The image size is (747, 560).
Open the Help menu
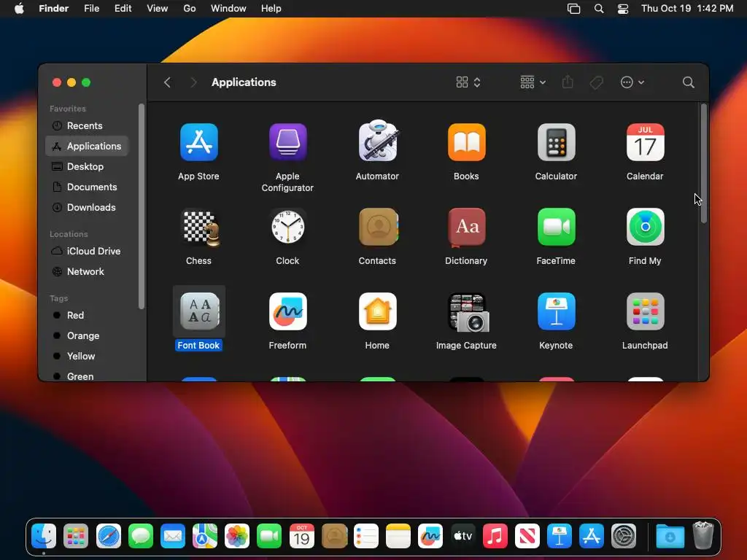point(271,9)
